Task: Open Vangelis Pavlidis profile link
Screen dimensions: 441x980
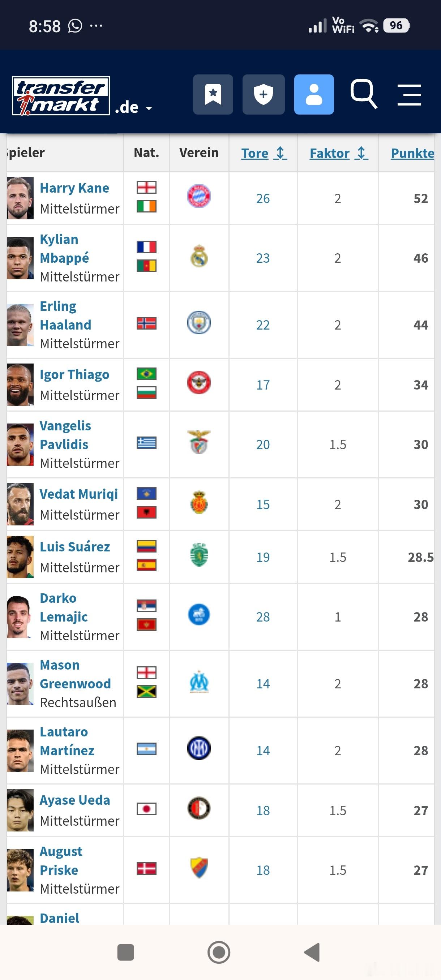Action: 65,435
